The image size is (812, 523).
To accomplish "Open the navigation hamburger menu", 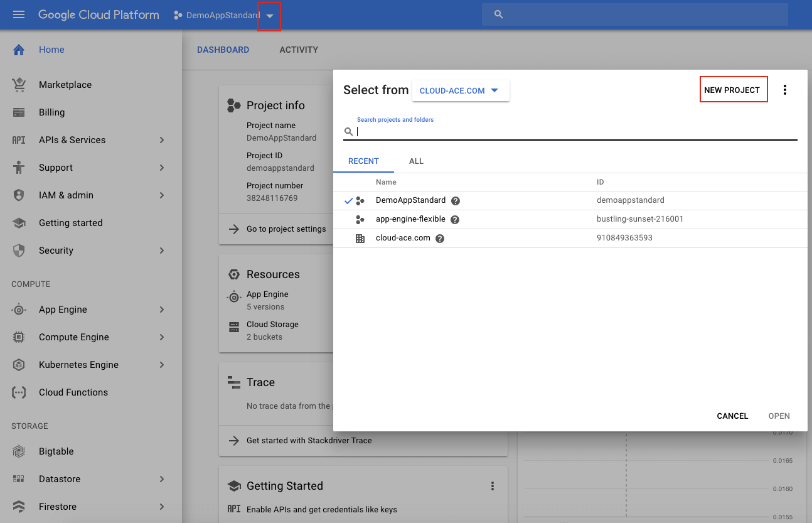I will tap(18, 14).
